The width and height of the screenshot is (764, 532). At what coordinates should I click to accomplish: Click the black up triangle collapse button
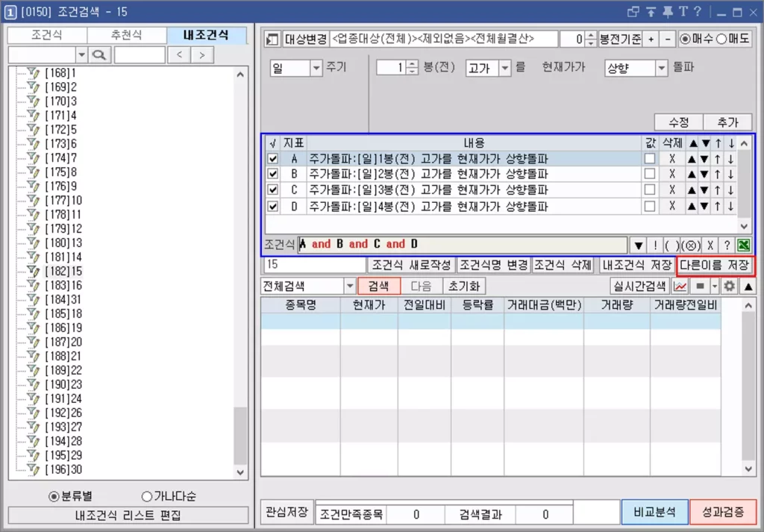coord(748,286)
